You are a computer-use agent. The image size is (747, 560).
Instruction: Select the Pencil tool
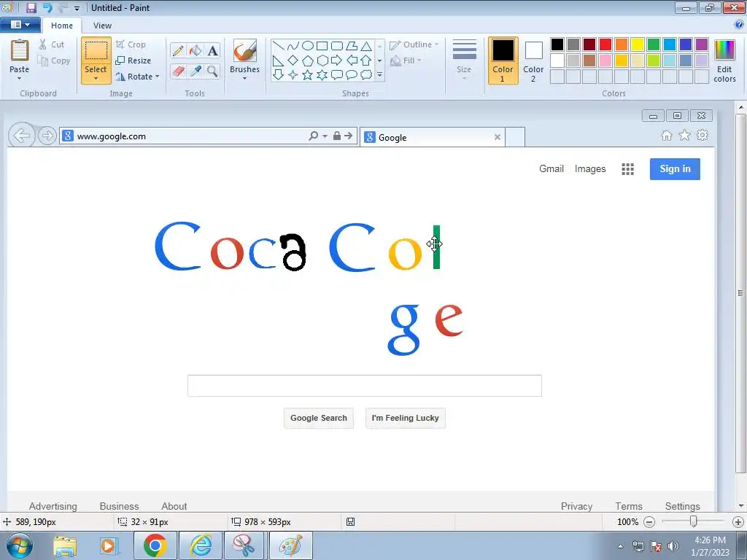(x=178, y=51)
